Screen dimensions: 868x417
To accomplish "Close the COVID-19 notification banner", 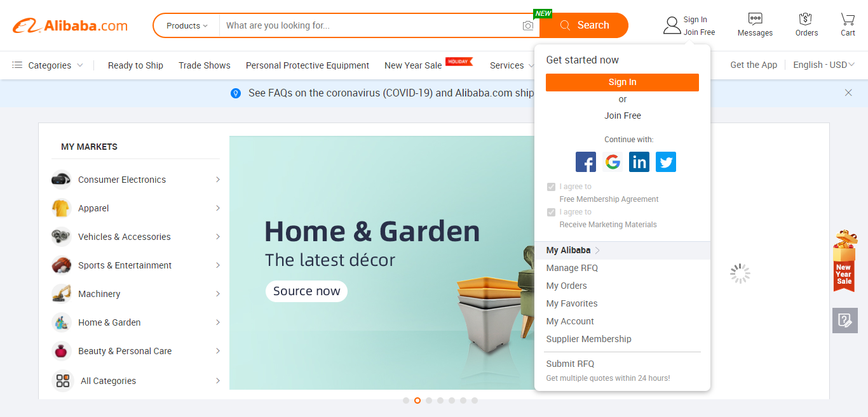I will (848, 93).
